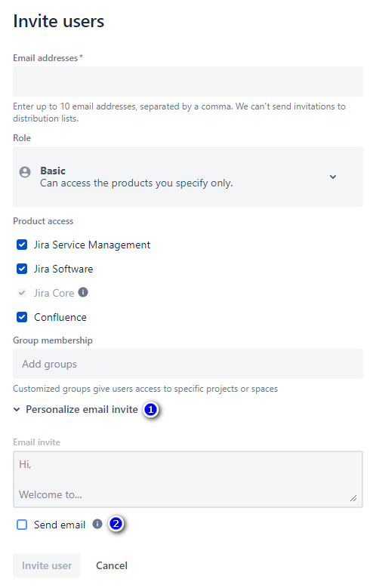The height and width of the screenshot is (588, 370).
Task: Click the Invite users heading
Action: [x=59, y=21]
